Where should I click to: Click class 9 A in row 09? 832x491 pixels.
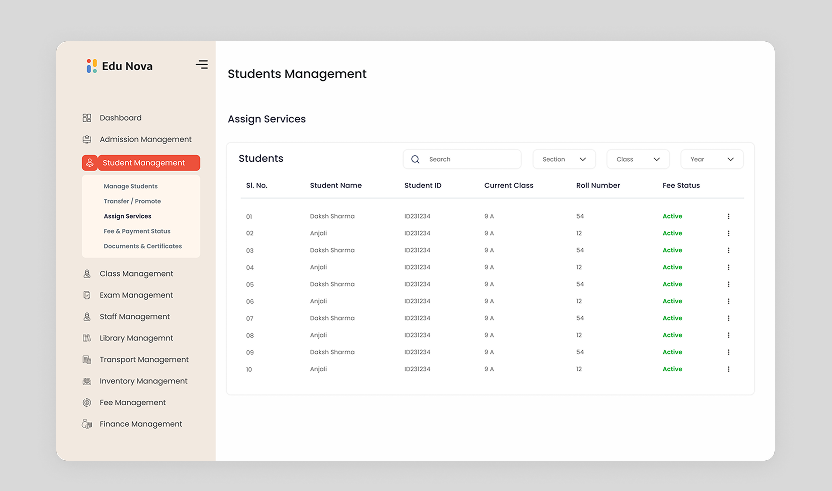click(489, 352)
